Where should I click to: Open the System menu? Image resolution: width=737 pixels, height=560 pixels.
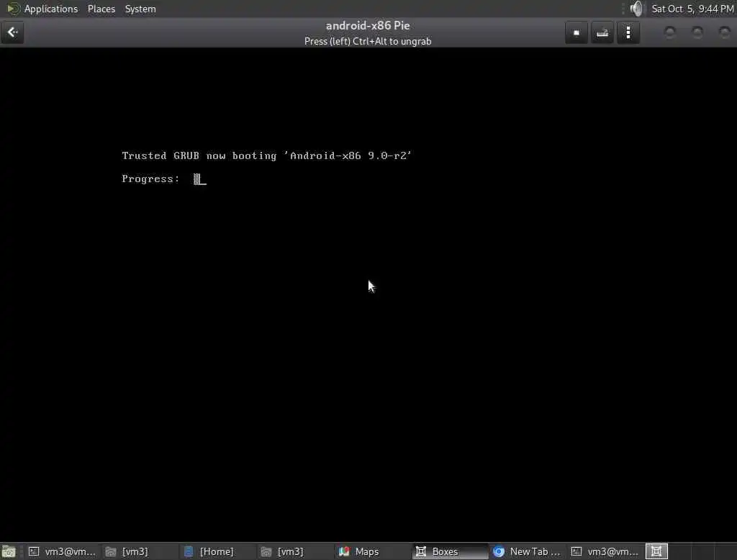pyautogui.click(x=140, y=9)
